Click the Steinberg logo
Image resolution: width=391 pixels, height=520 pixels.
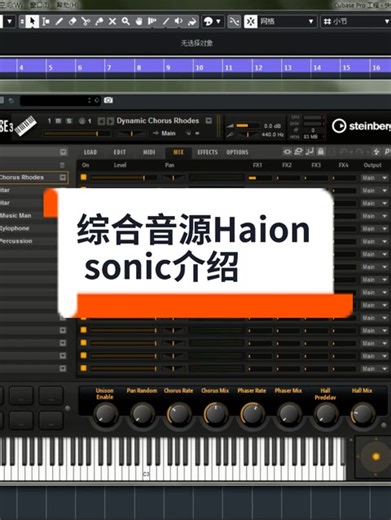click(x=361, y=126)
